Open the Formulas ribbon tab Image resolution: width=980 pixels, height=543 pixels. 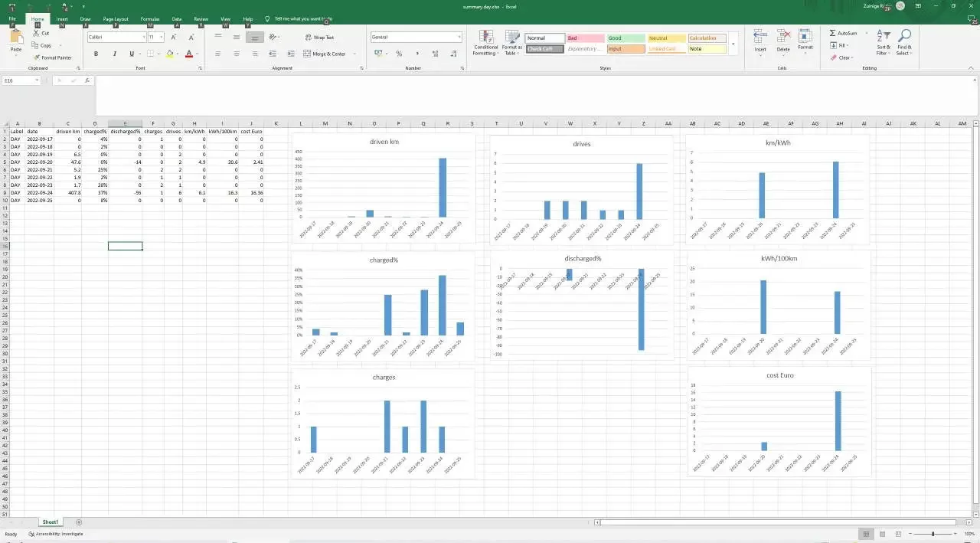click(x=149, y=18)
